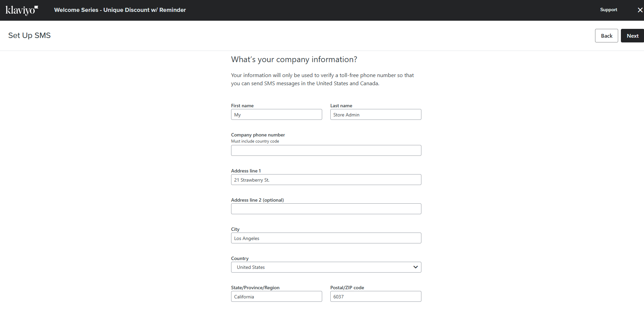Open the Support link

pos(608,10)
